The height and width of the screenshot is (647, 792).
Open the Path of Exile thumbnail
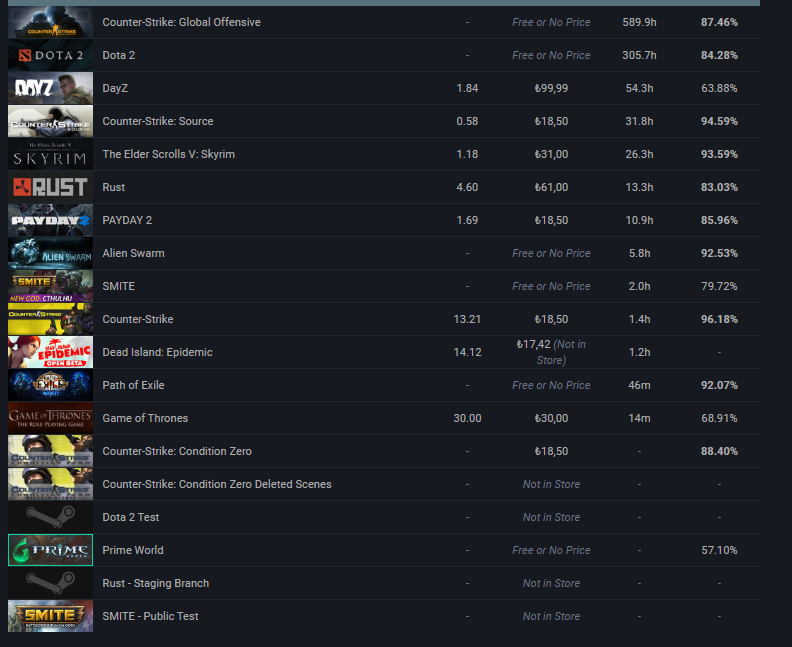pos(51,385)
